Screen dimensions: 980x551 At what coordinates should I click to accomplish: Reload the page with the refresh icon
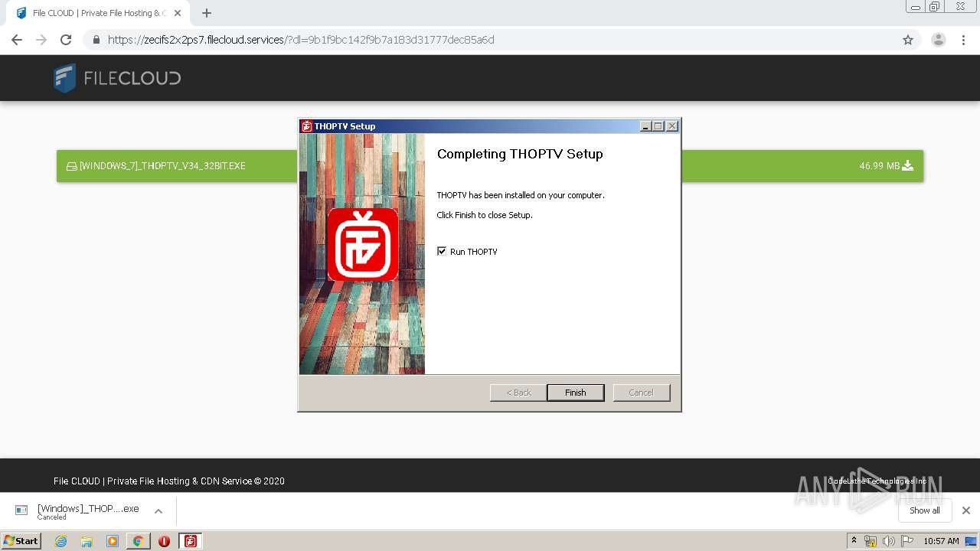[66, 40]
